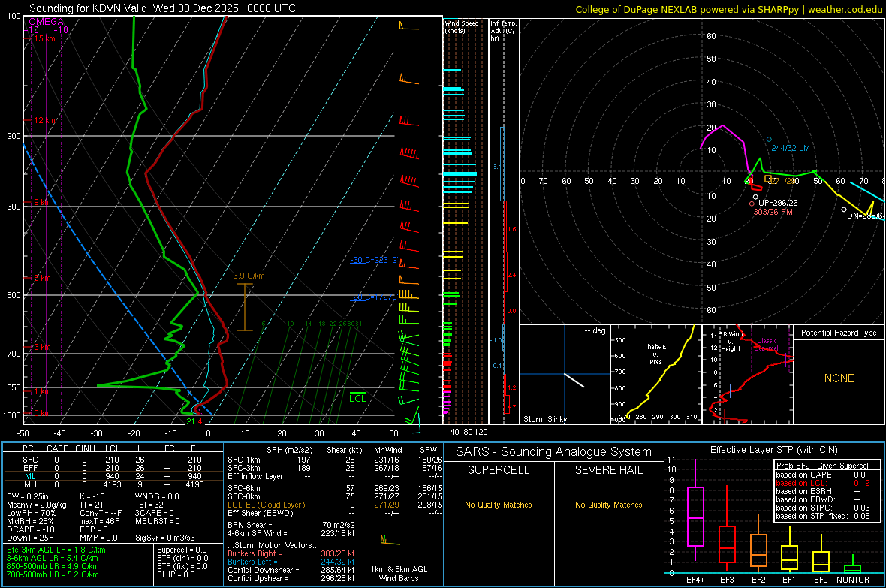The height and width of the screenshot is (588, 886).
Task: Click the BRN Shear = label
Action: [249, 525]
